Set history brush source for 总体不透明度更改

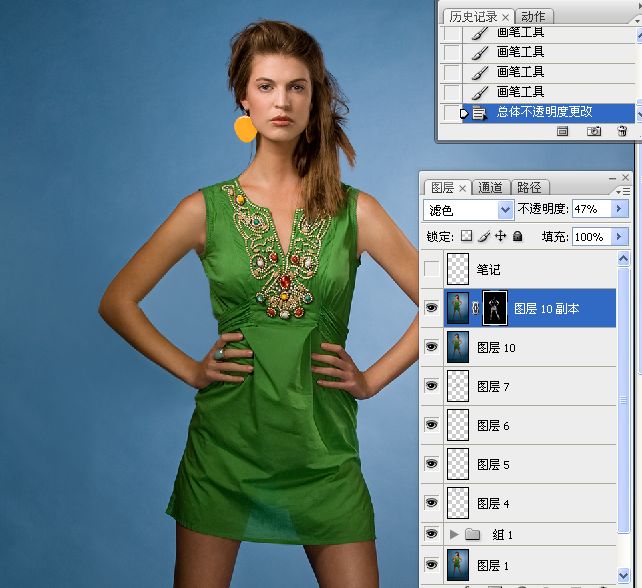tap(452, 113)
